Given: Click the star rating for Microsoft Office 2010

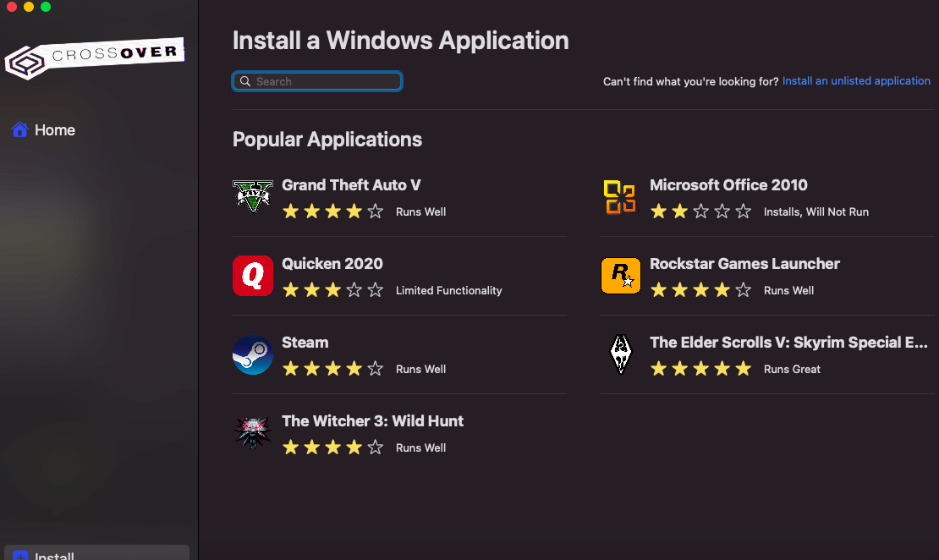Looking at the screenshot, I should pyautogui.click(x=700, y=211).
